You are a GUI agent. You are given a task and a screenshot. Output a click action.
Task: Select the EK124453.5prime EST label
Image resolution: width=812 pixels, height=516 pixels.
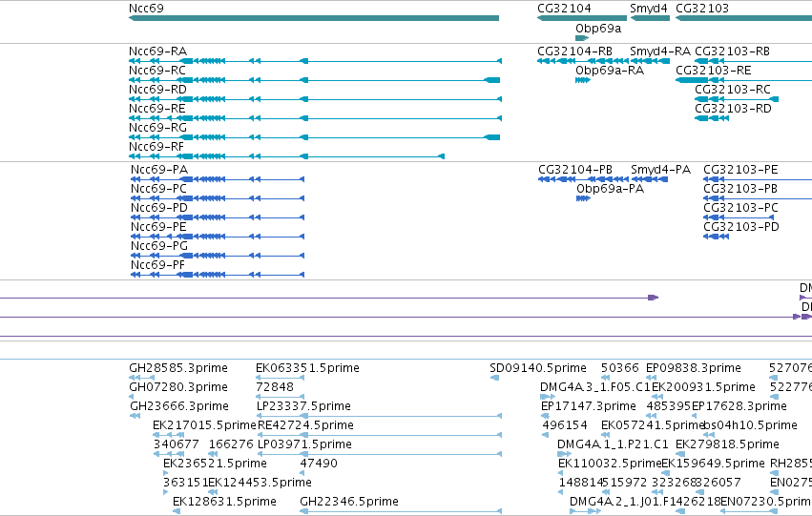[x=260, y=483]
